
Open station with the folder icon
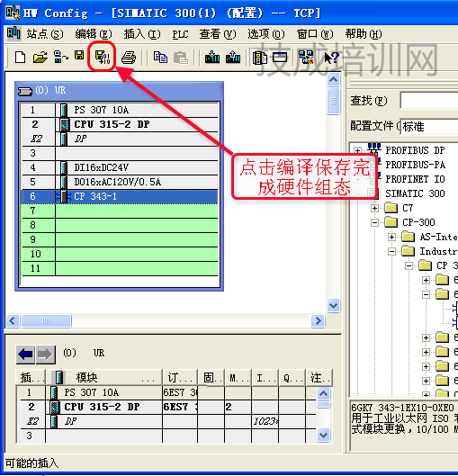pos(40,57)
